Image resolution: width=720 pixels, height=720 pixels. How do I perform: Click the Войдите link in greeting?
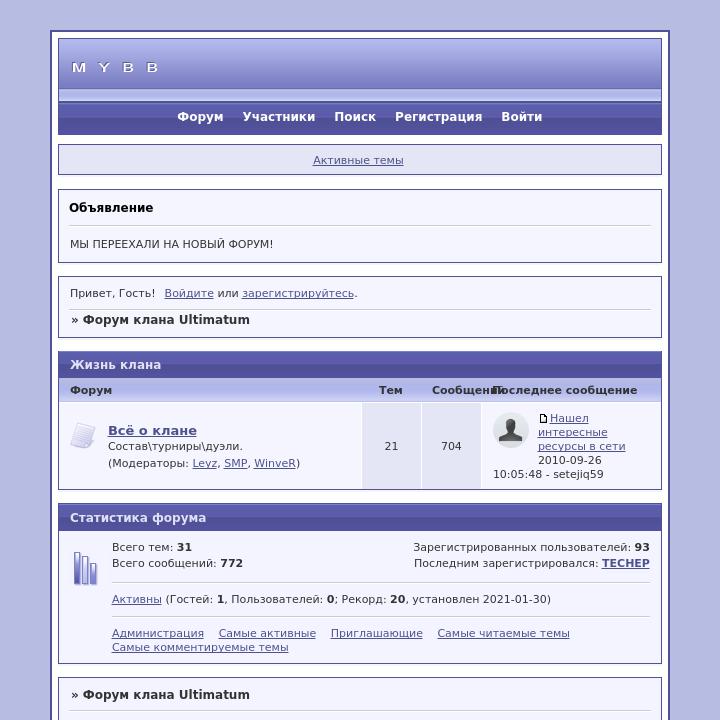(x=189, y=293)
